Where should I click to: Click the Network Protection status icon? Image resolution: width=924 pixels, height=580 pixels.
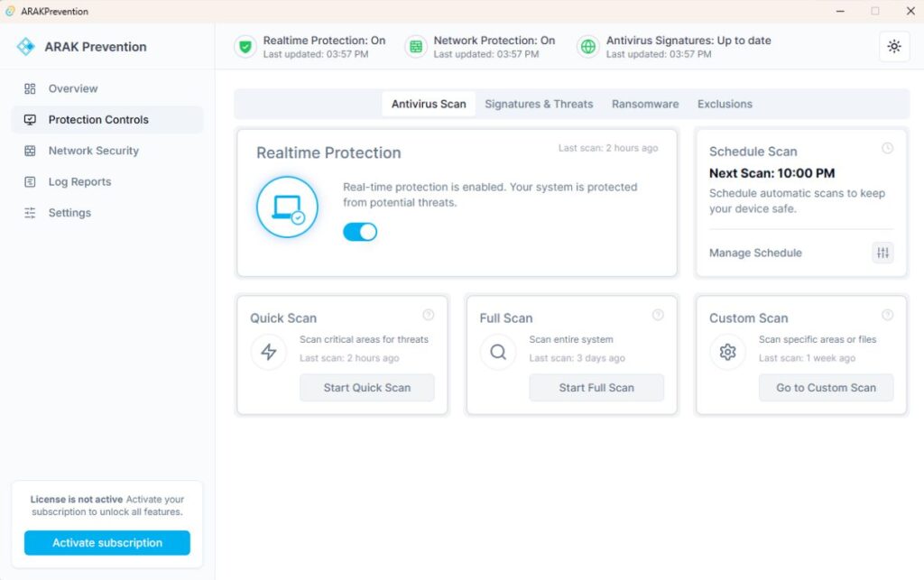(415, 47)
